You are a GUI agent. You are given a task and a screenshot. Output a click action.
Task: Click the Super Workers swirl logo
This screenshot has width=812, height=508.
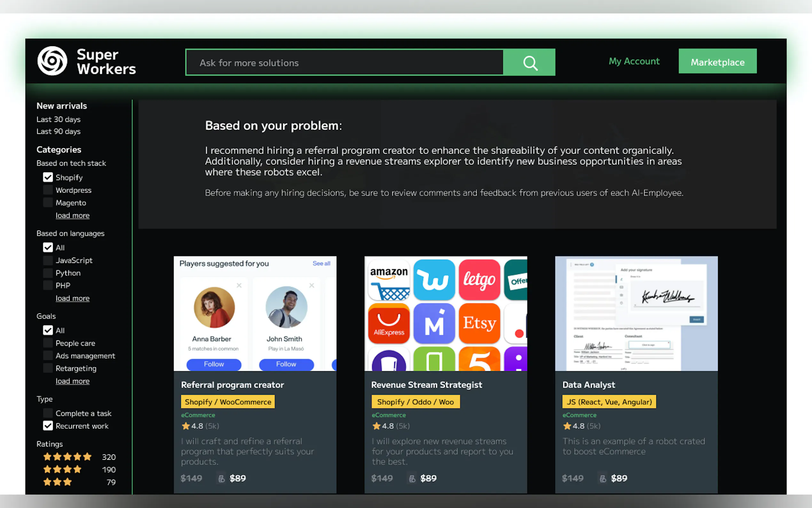(52, 61)
